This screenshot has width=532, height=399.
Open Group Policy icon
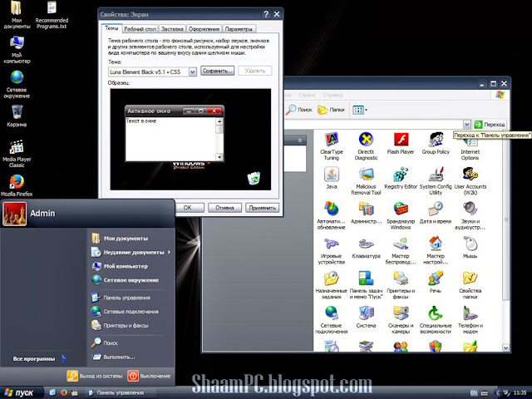436,144
